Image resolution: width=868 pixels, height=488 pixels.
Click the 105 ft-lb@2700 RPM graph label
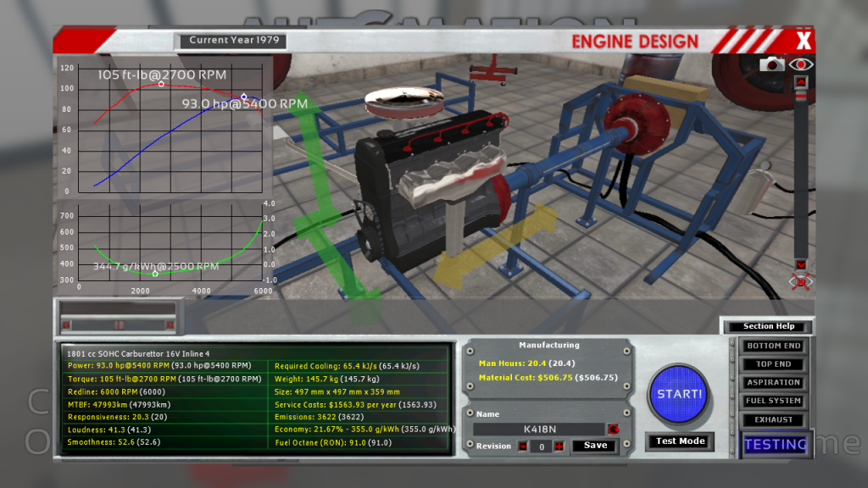[x=162, y=75]
